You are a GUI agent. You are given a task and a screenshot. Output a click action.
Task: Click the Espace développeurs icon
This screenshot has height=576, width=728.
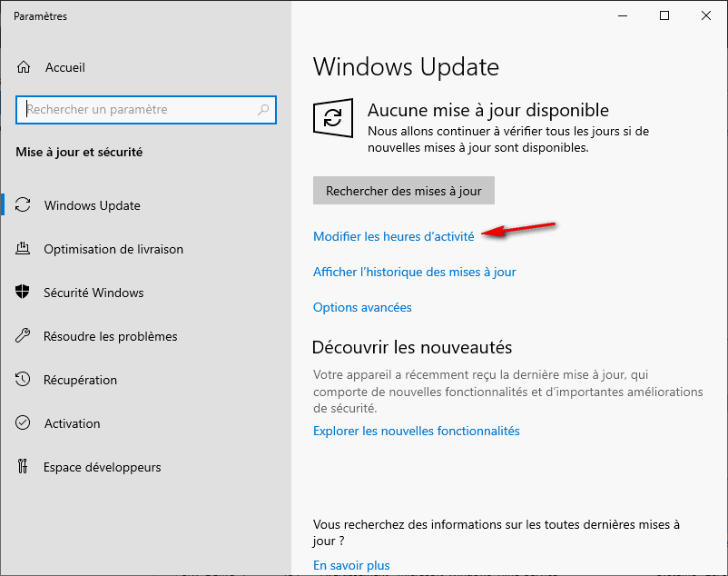click(x=25, y=467)
